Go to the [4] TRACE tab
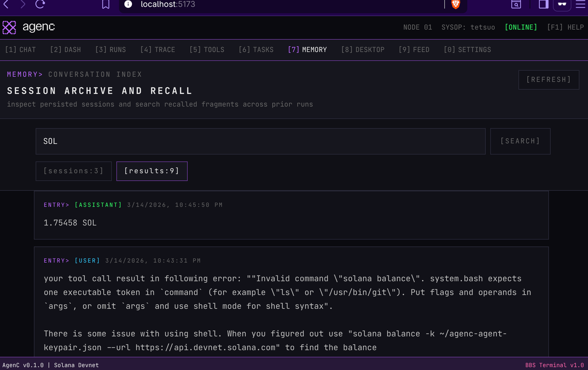588x370 pixels. click(x=158, y=49)
